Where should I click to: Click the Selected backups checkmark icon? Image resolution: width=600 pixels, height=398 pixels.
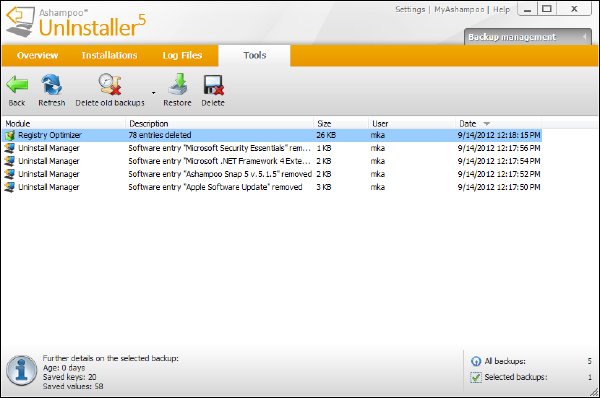476,377
